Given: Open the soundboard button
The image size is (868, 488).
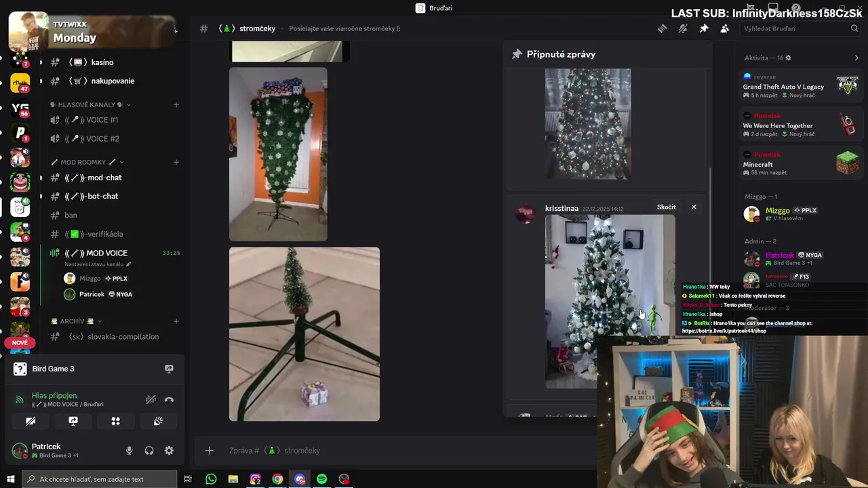Looking at the screenshot, I should [x=158, y=421].
